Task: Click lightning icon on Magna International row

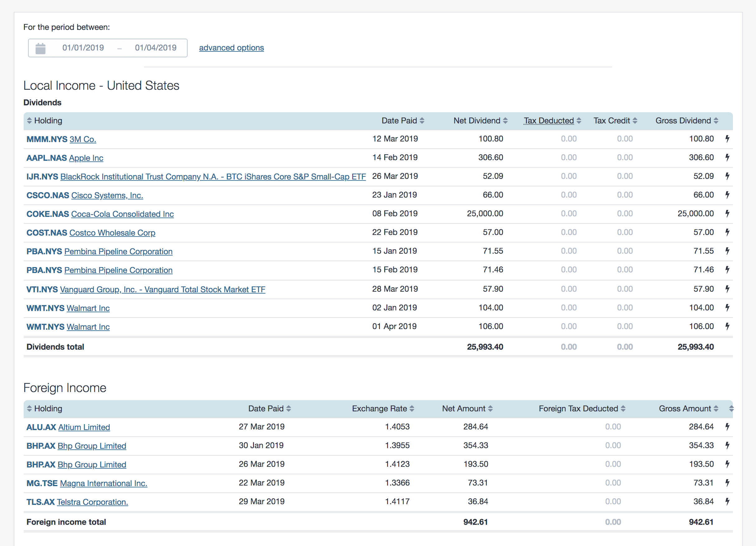Action: (727, 483)
